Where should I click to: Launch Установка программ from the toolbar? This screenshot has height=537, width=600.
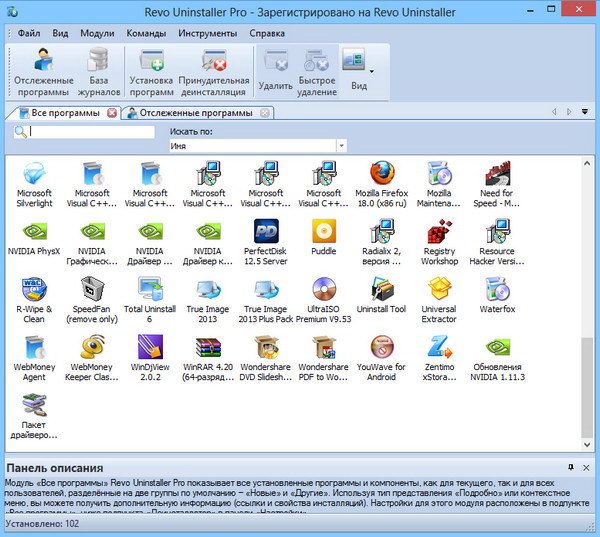(151, 72)
